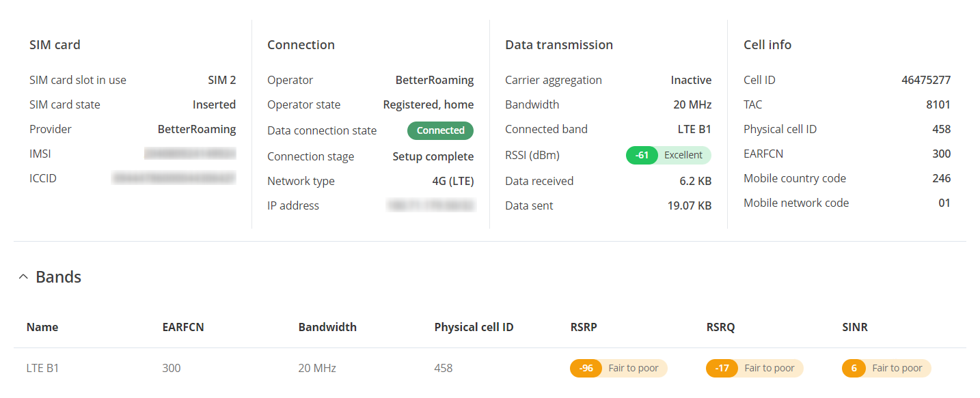The height and width of the screenshot is (398, 980).
Task: Click the RSSI -61 Excellent indicator
Action: click(x=668, y=155)
